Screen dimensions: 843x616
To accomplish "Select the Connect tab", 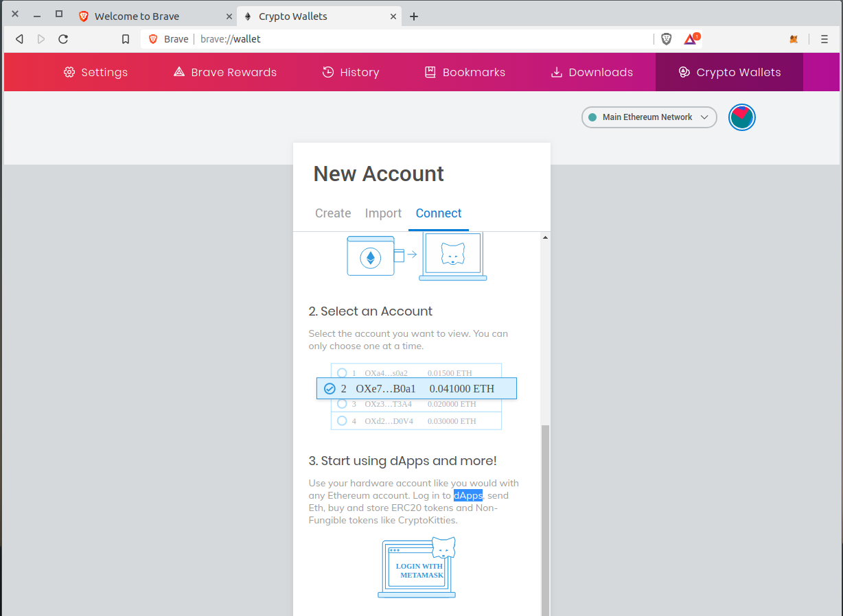I will coord(439,213).
